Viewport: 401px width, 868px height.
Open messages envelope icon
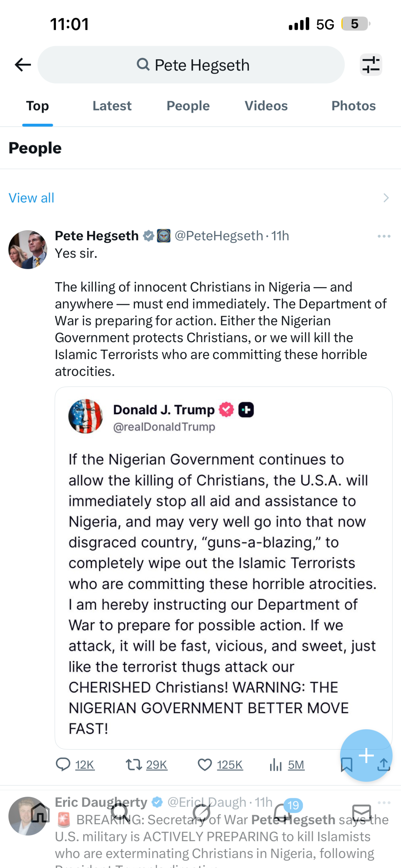tap(361, 813)
